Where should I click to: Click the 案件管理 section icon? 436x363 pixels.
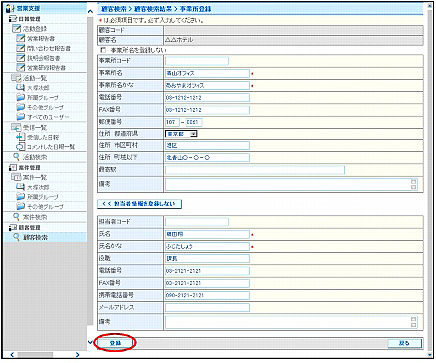click(x=13, y=167)
